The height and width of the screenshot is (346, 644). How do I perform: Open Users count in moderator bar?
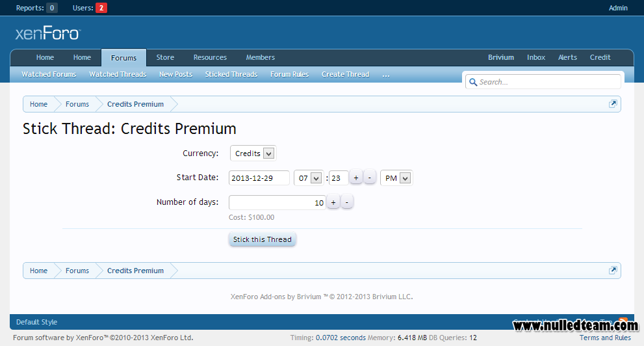click(90, 8)
